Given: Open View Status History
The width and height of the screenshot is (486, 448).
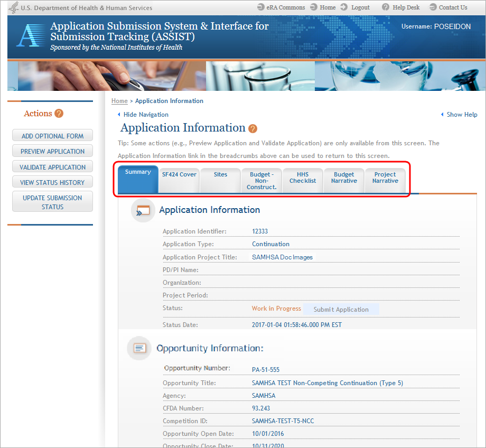Looking at the screenshot, I should [52, 182].
